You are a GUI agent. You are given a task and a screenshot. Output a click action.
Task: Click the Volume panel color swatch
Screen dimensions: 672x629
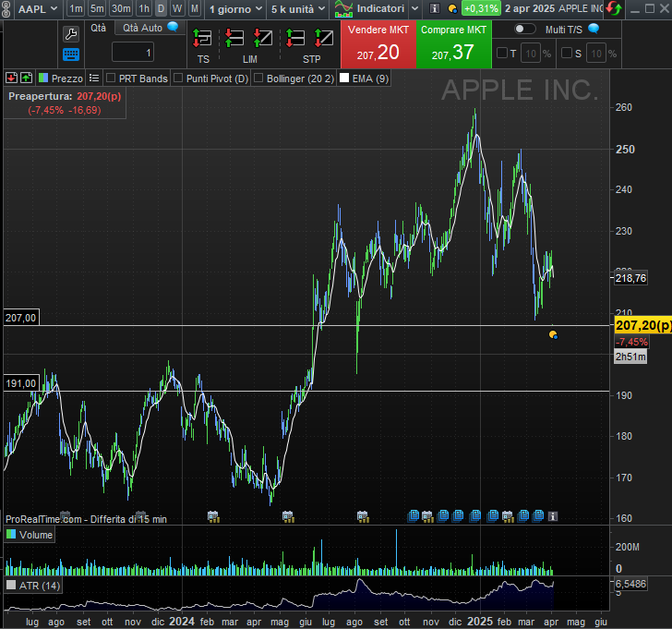pyautogui.click(x=11, y=535)
